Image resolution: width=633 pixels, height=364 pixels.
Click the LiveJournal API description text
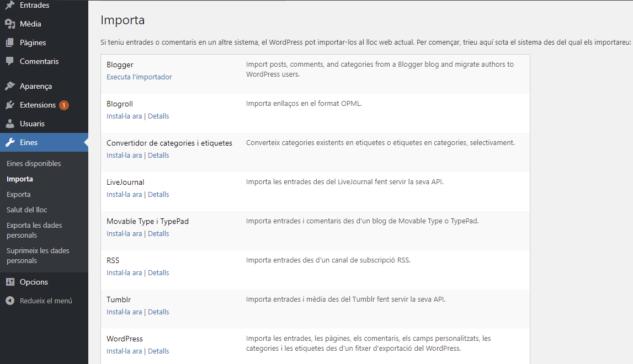click(x=345, y=182)
